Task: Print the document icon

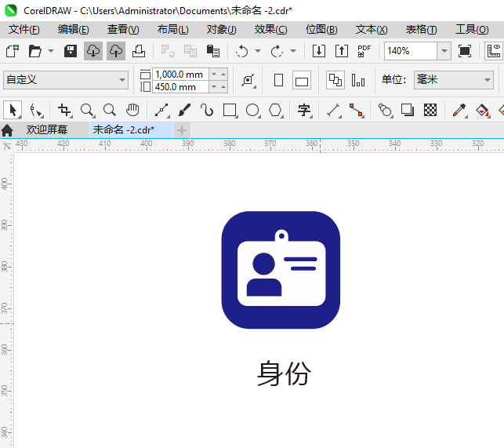Action: pos(139,51)
